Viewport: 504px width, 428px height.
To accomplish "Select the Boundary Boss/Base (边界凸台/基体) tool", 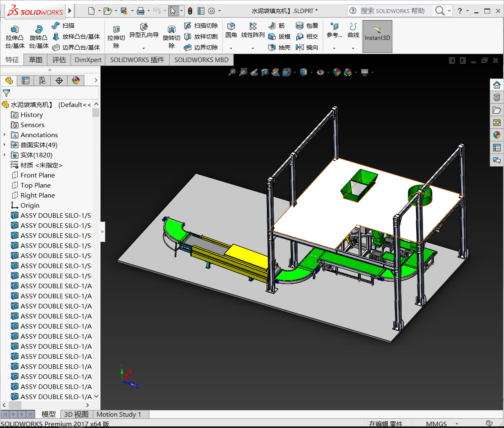I will click(76, 47).
